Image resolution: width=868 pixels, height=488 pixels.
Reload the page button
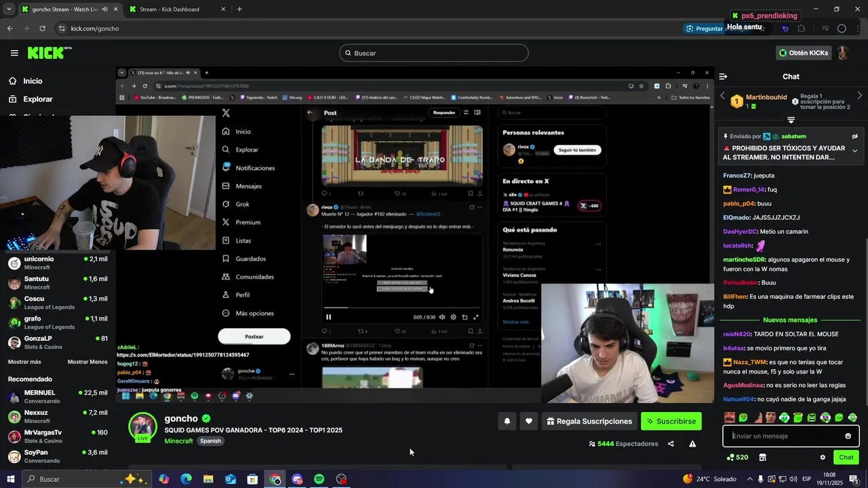coord(42,28)
